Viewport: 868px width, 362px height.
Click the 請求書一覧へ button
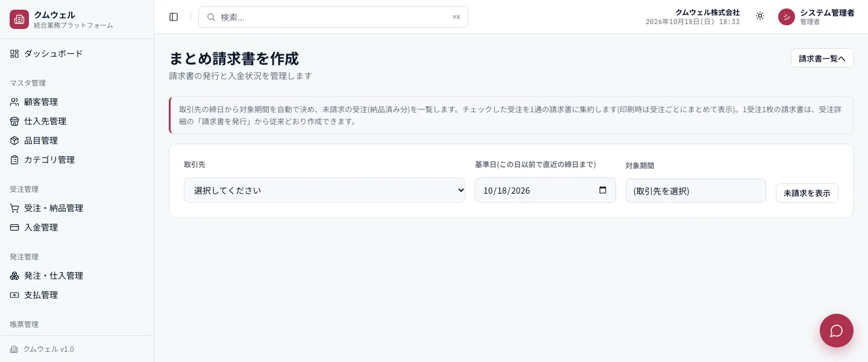point(822,58)
